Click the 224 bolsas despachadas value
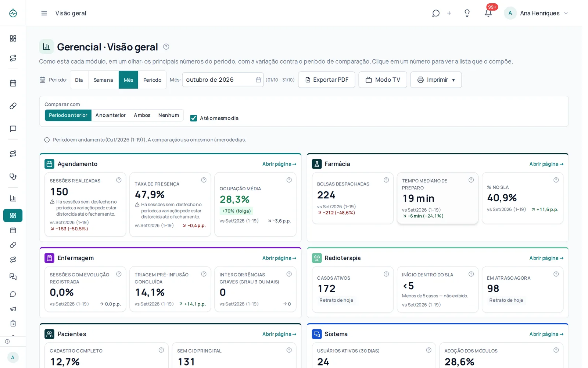The height and width of the screenshot is (368, 588). [326, 195]
